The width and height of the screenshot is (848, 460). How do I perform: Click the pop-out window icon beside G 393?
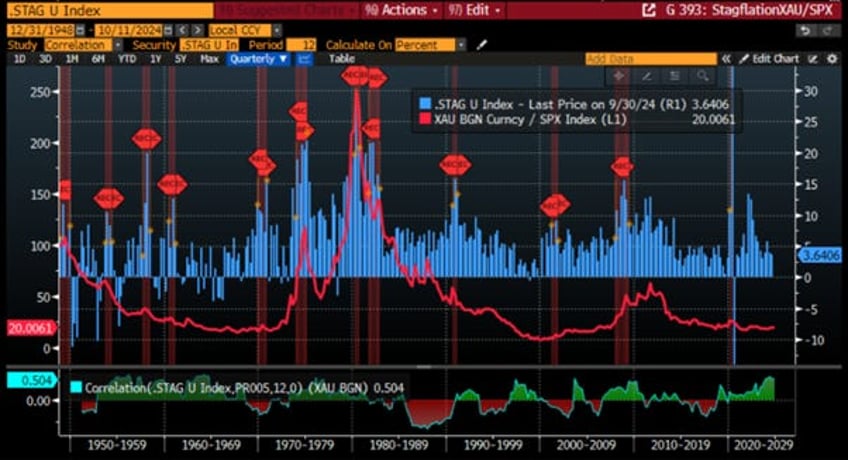click(x=648, y=10)
